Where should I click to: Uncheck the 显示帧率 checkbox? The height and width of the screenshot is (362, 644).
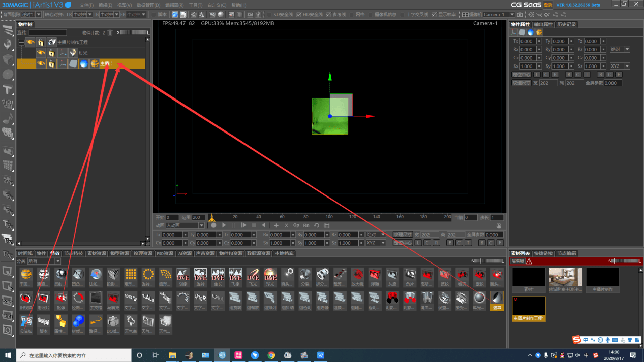point(434,15)
